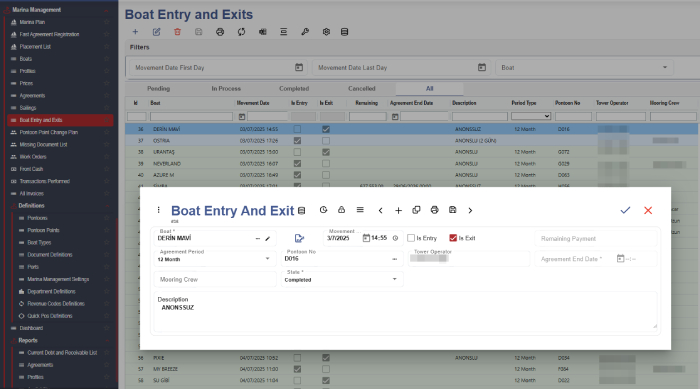The width and height of the screenshot is (700, 389).
Task: Open movement time clock picker in dialog
Action: (395, 238)
